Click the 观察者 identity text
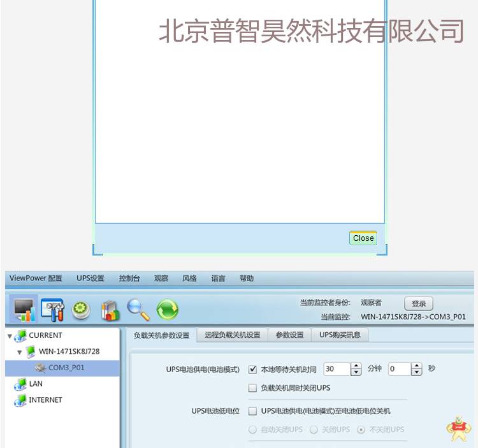Viewport: 478px width, 448px height. [x=371, y=303]
